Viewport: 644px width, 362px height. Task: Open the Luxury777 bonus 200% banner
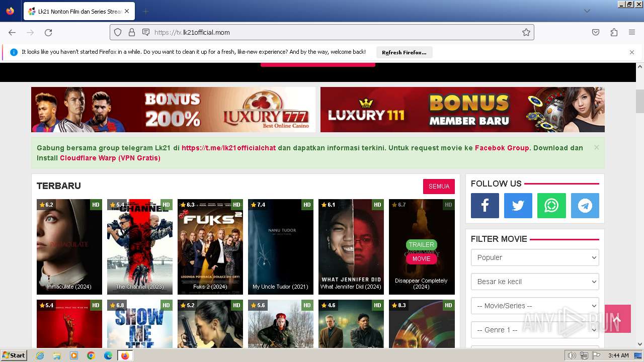pyautogui.click(x=173, y=110)
